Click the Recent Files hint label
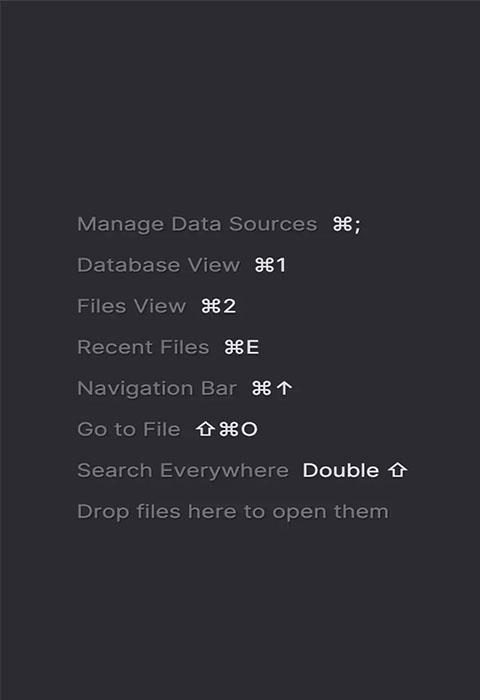This screenshot has height=700, width=480. click(x=143, y=347)
